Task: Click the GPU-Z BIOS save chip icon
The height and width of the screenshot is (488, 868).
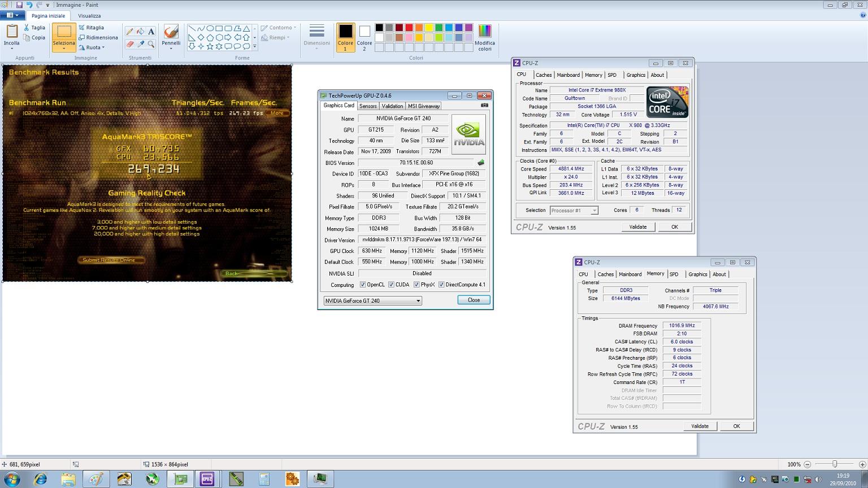Action: pyautogui.click(x=481, y=163)
